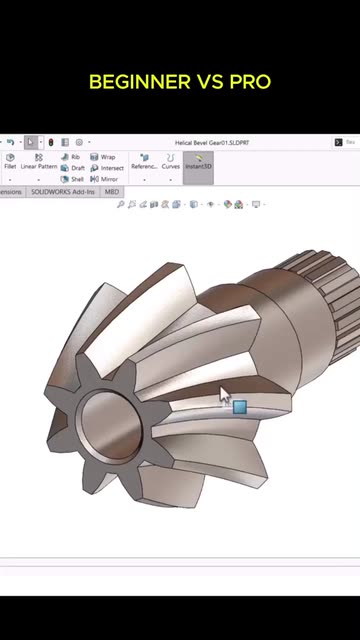Choose the Rib feature
360x640 pixels.
click(70, 157)
